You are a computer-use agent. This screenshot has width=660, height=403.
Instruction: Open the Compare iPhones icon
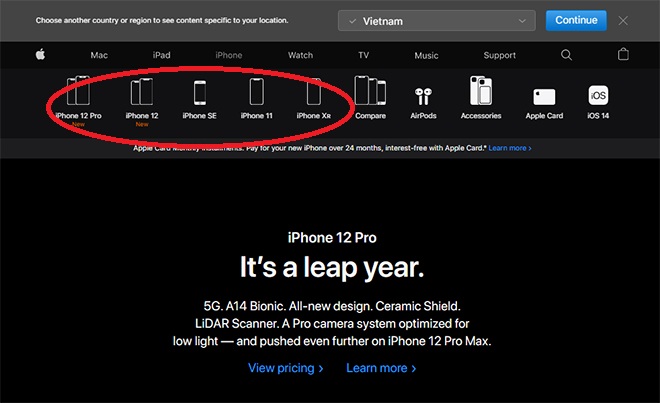[370, 91]
